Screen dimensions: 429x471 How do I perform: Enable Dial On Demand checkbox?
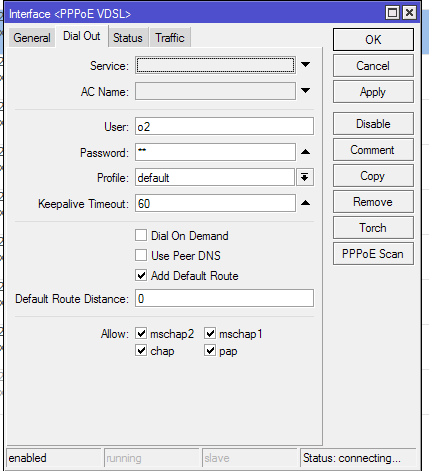point(141,235)
